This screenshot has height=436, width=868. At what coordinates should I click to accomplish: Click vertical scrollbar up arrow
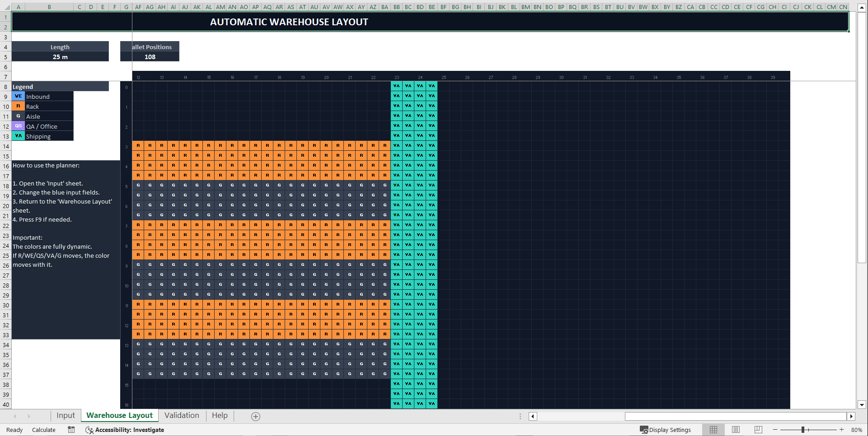862,8
